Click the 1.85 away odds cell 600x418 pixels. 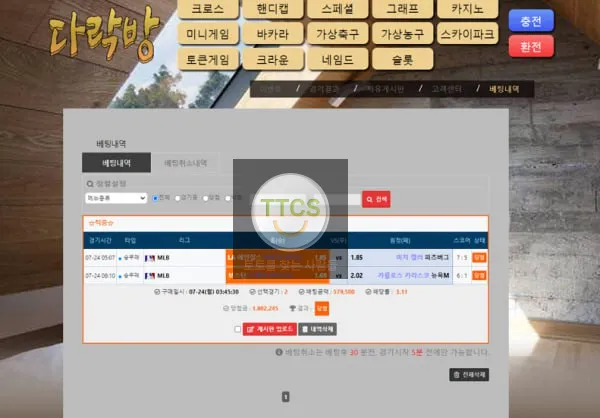click(x=357, y=258)
